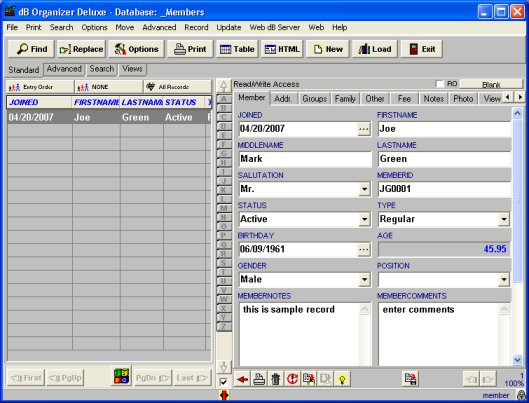Click the red circular refresh icon

click(x=292, y=379)
